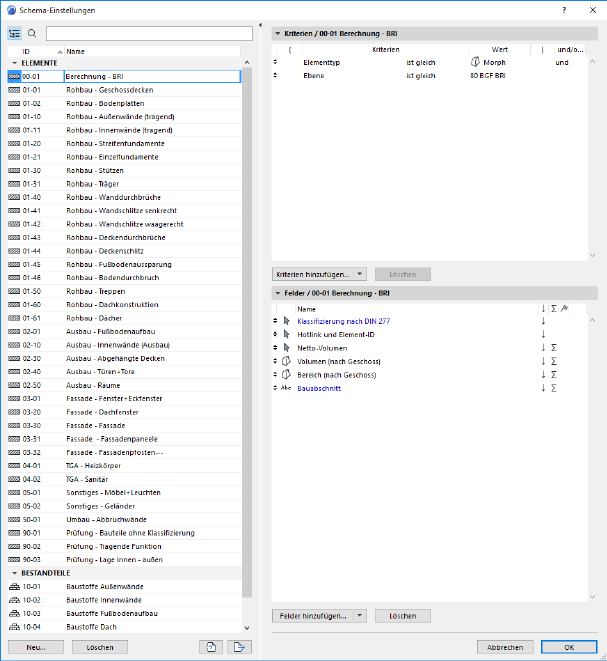Toggle sum for Bauabschnitt field
The width and height of the screenshot is (607, 661).
pos(554,388)
